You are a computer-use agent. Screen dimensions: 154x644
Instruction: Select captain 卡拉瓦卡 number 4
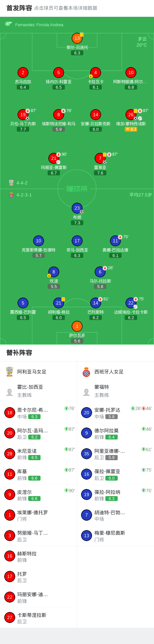(x=96, y=72)
